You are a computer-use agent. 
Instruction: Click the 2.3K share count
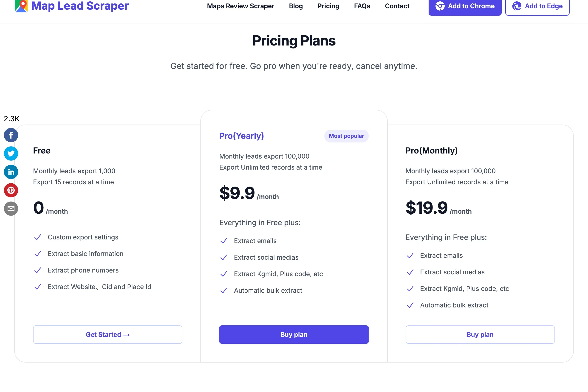[11, 119]
